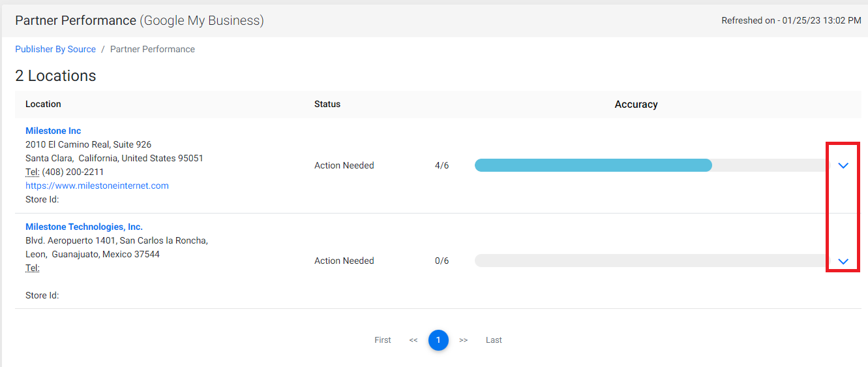The width and height of the screenshot is (868, 367).
Task: Click the 4/6 accuracy score
Action: pyautogui.click(x=442, y=165)
